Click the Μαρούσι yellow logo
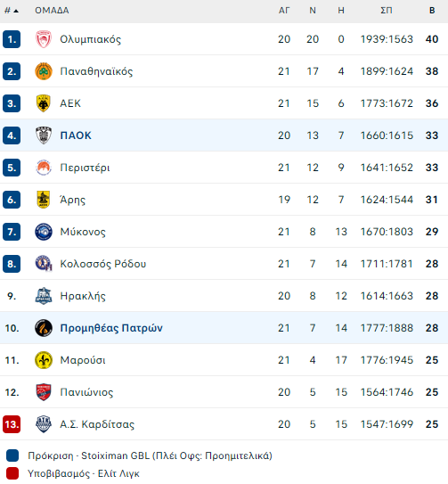The width and height of the screenshot is (448, 484). click(44, 360)
